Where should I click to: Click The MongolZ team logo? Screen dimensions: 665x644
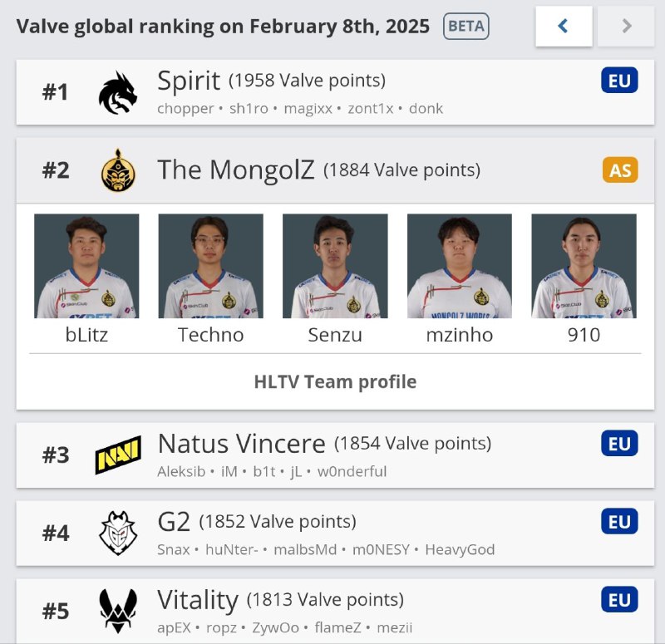click(x=117, y=171)
